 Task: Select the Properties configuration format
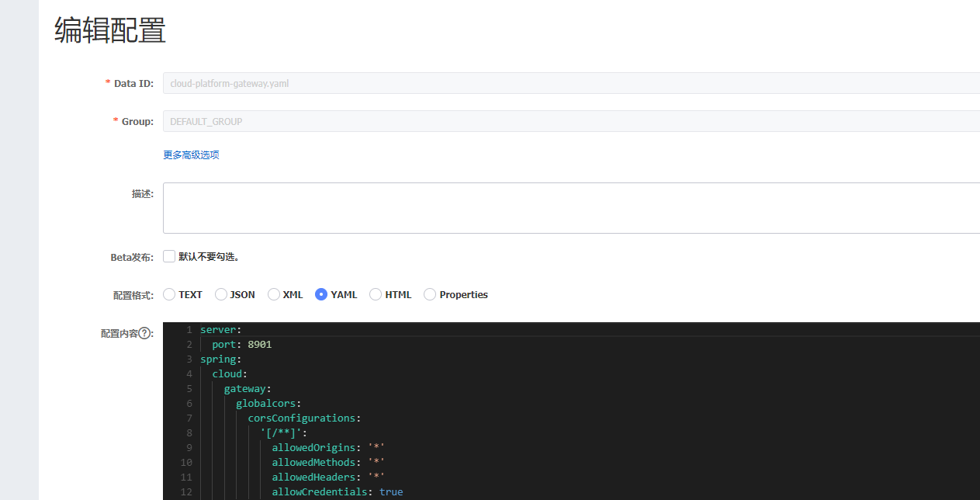click(x=429, y=294)
